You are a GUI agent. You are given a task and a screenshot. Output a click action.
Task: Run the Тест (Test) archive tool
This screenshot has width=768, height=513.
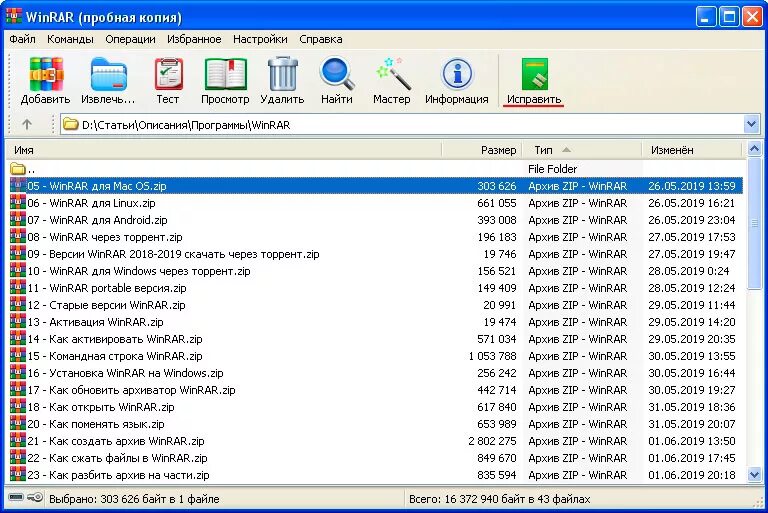168,74
